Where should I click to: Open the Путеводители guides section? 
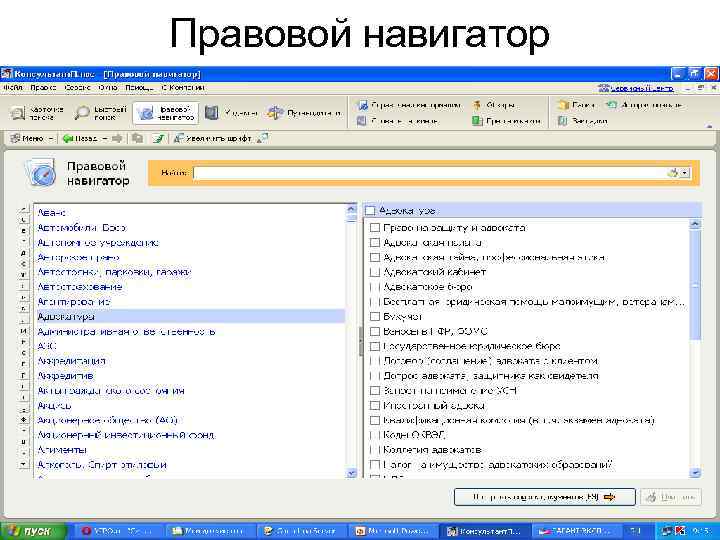click(x=305, y=113)
